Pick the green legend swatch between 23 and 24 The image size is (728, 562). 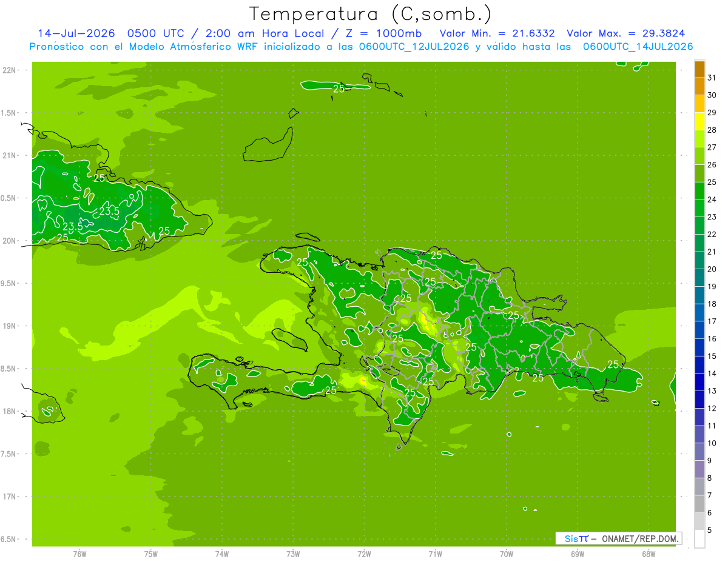[x=699, y=208]
